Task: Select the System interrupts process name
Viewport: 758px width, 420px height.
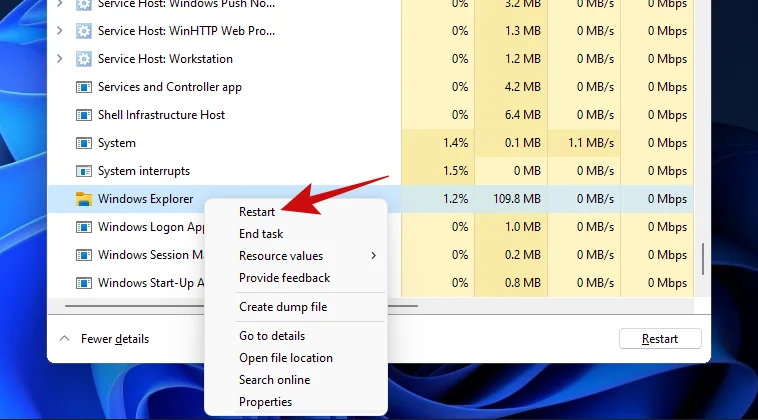Action: tap(144, 171)
